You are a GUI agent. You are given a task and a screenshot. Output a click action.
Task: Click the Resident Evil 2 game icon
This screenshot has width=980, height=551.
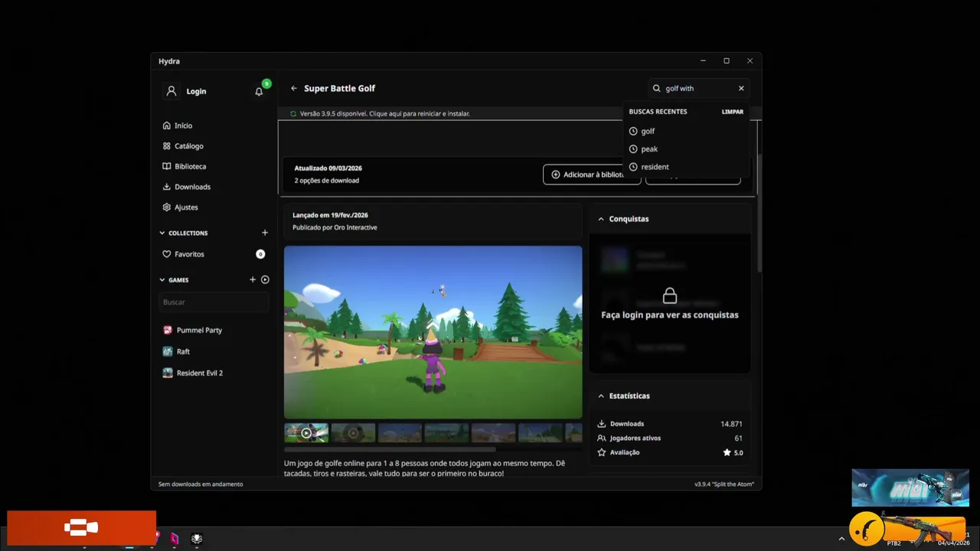(x=168, y=373)
